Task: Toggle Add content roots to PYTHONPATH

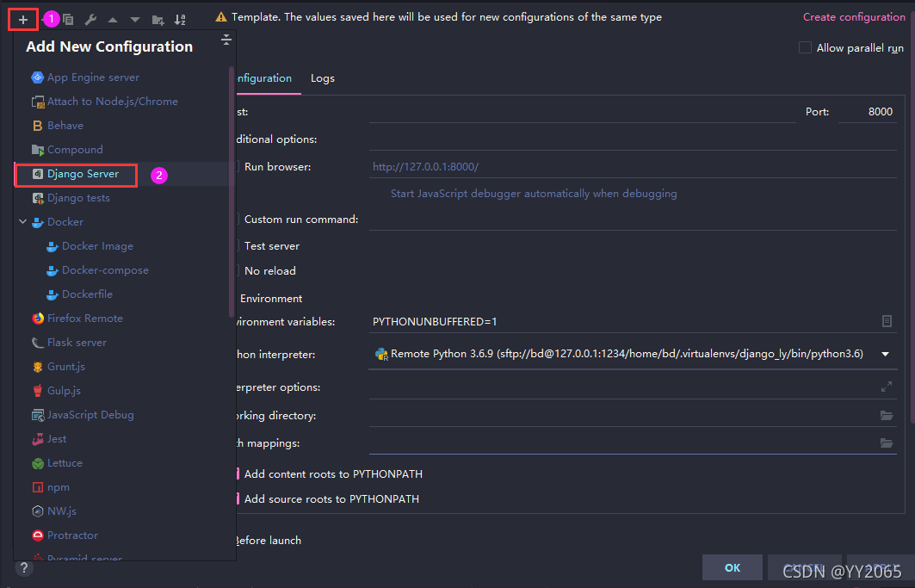Action: (x=333, y=474)
